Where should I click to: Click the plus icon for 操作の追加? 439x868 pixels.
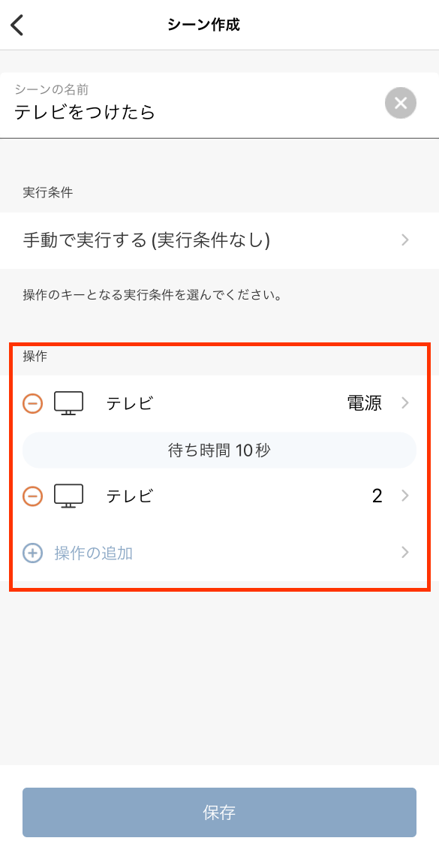click(x=33, y=553)
